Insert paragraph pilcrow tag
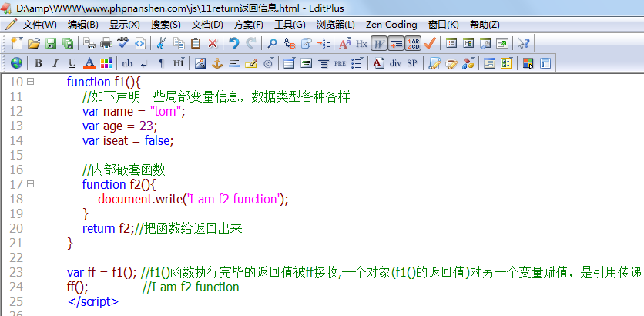644x316 pixels. (162, 63)
